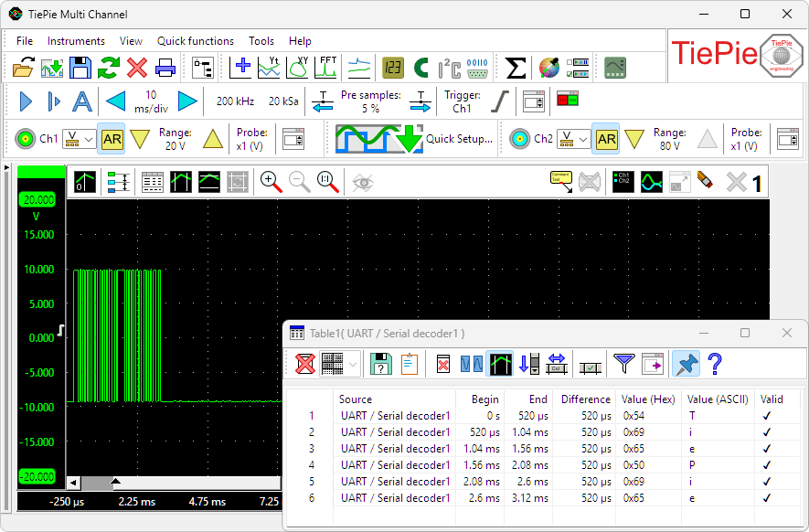Perform a single-shot measurement
The width and height of the screenshot is (809, 532).
(54, 101)
